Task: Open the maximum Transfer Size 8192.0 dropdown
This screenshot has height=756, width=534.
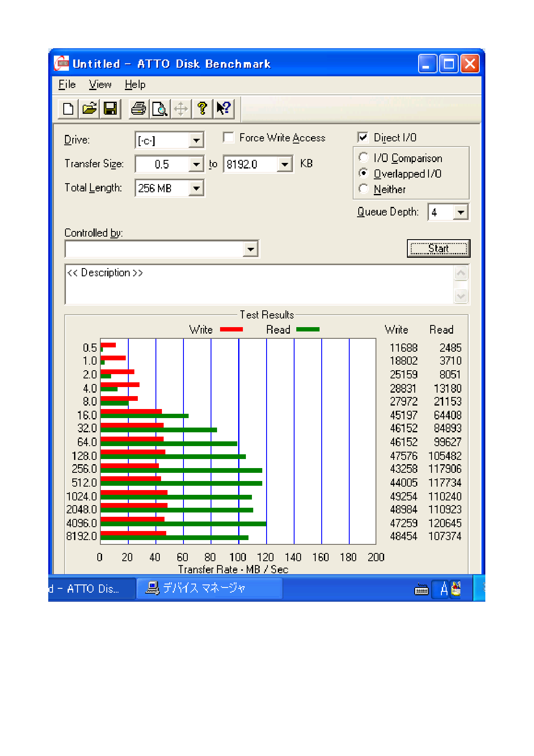Action: [285, 164]
